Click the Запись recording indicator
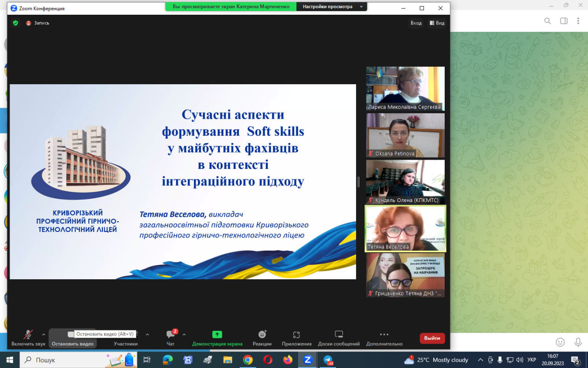 [x=38, y=23]
